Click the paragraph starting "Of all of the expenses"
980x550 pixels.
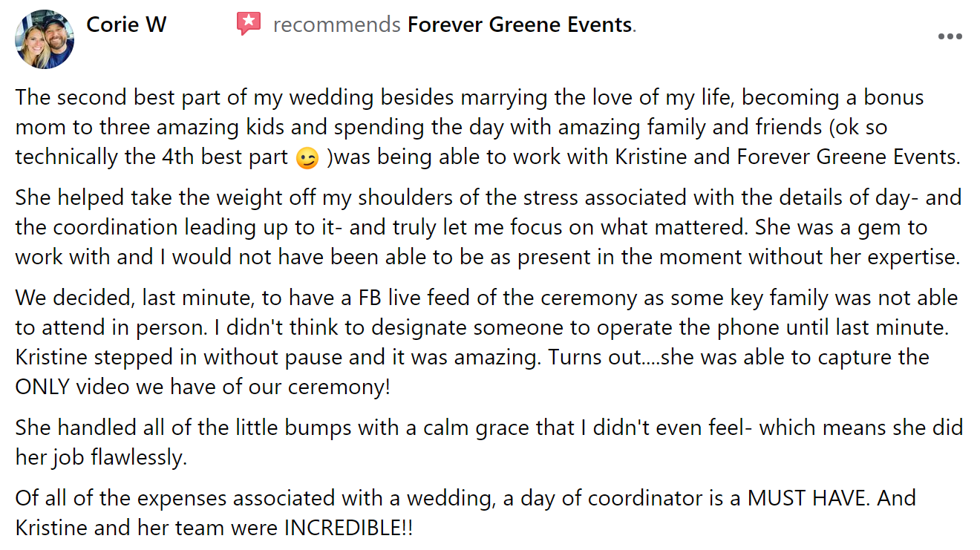pos(465,513)
